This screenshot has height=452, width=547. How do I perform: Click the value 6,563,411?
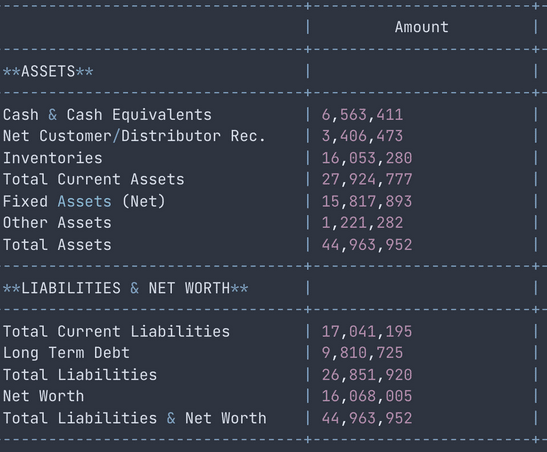pyautogui.click(x=362, y=115)
